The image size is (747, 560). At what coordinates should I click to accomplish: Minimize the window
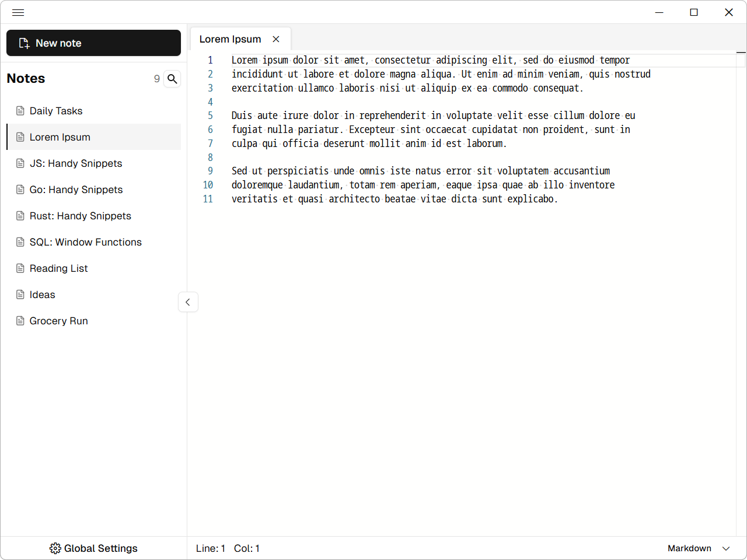659,12
